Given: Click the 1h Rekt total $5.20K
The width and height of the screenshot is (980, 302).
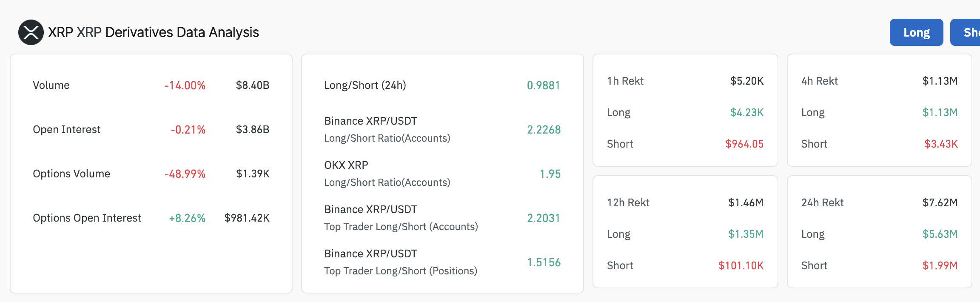Looking at the screenshot, I should coord(746,81).
